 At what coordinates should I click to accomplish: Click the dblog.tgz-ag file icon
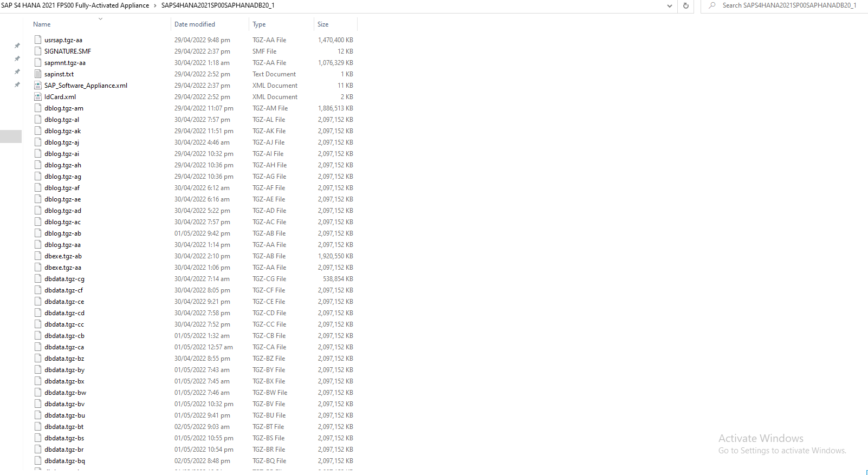pyautogui.click(x=38, y=176)
